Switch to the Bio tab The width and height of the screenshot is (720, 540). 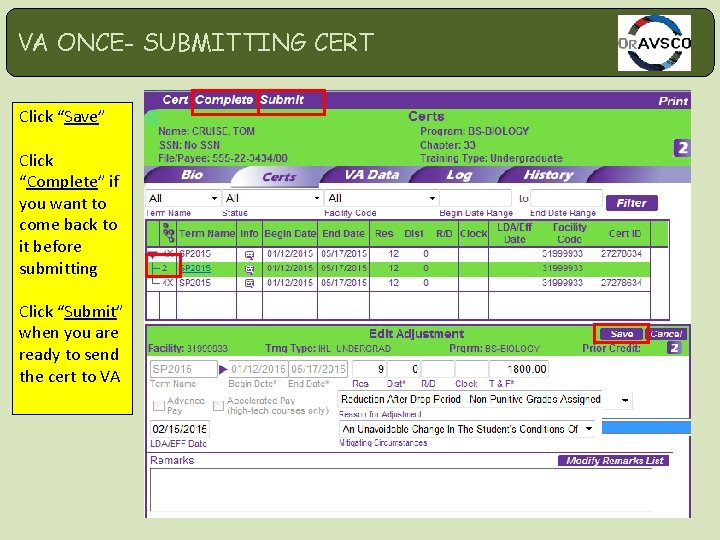[192, 175]
